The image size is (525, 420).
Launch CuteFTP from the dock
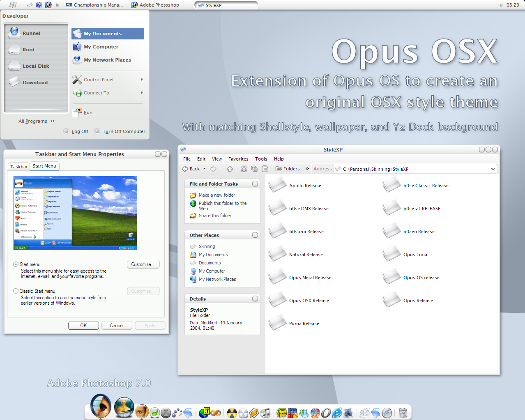281,413
